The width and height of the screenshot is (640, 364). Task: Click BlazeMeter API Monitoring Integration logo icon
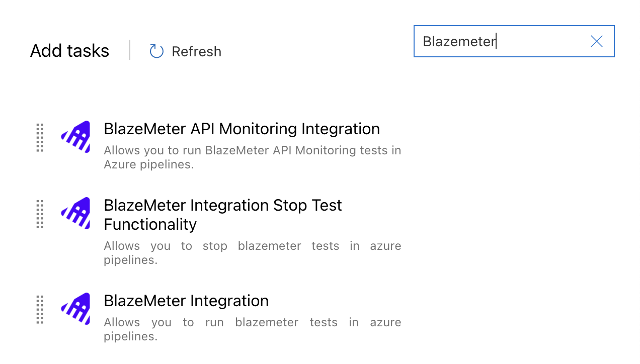pyautogui.click(x=76, y=137)
